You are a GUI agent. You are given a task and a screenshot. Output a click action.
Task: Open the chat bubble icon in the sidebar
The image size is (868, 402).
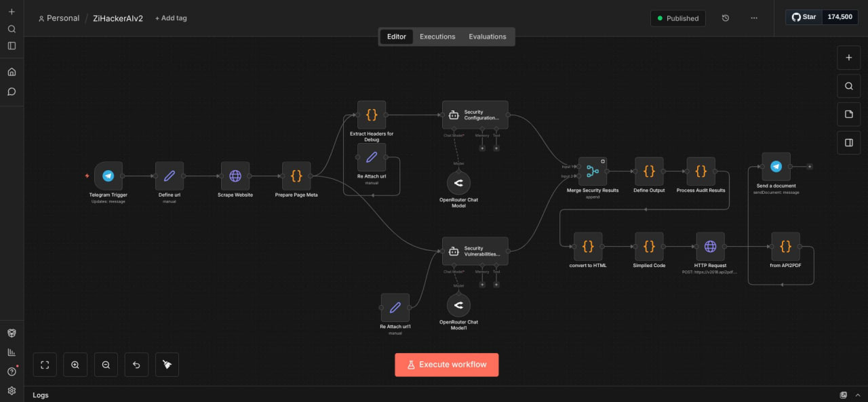coord(12,92)
